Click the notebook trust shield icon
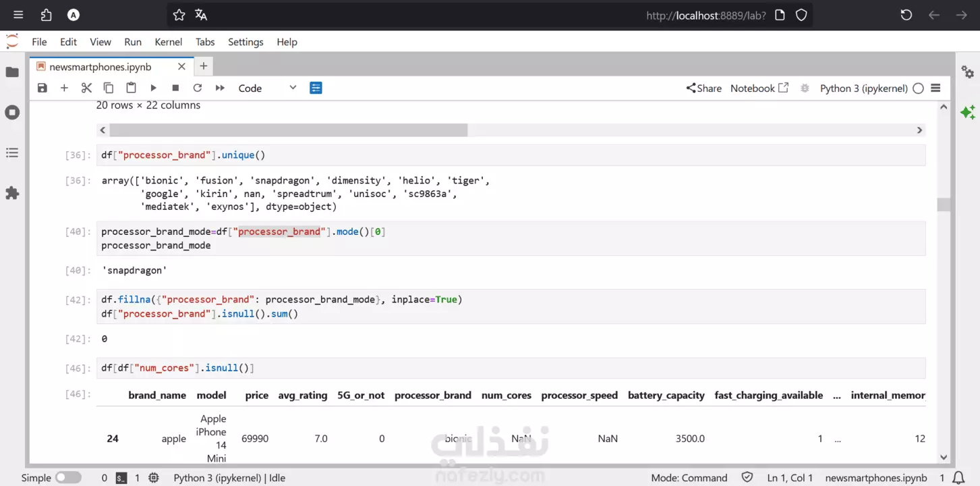Image resolution: width=980 pixels, height=486 pixels. (747, 478)
